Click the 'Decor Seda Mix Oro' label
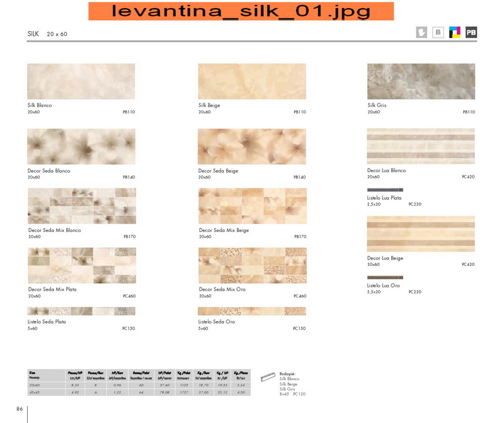The height and width of the screenshot is (423, 504). 222,289
